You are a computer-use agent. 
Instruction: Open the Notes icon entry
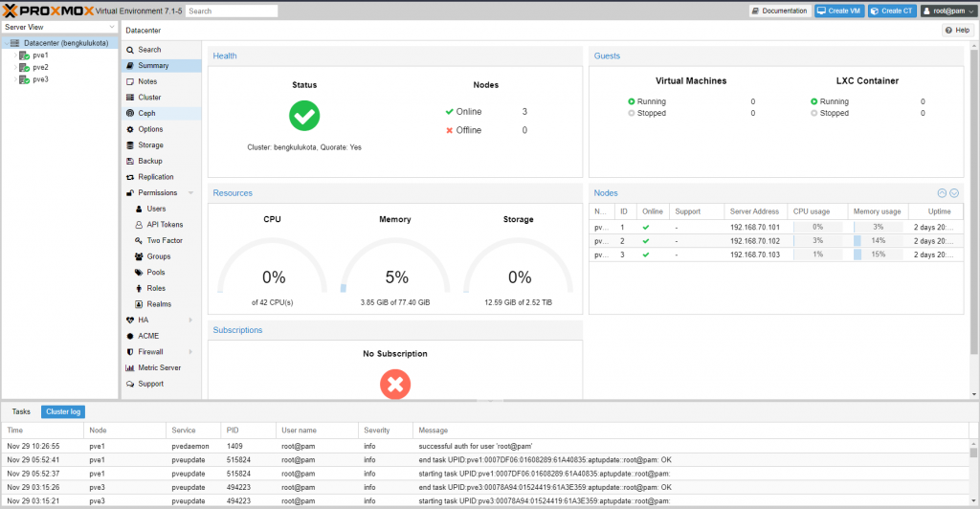click(x=130, y=82)
